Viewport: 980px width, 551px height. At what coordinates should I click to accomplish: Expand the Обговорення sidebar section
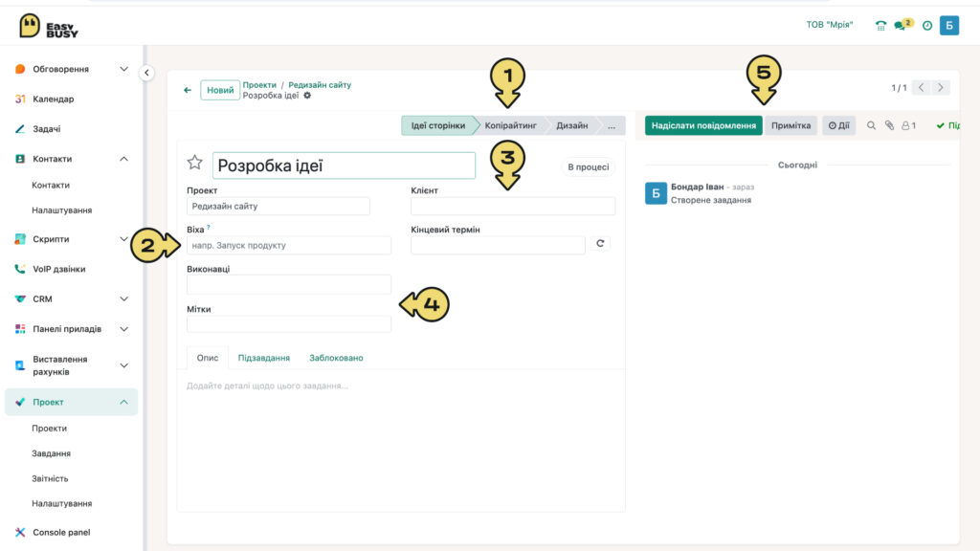[123, 69]
